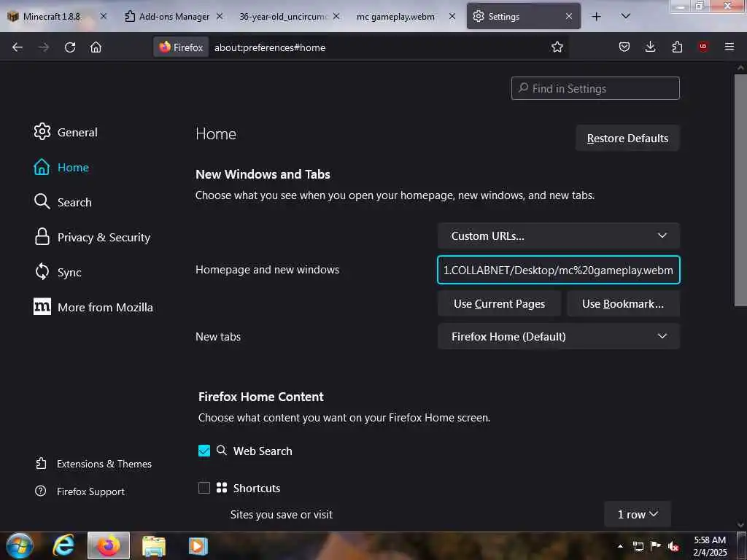Open Windows Explorer from taskbar
Image resolution: width=747 pixels, height=560 pixels.
pyautogui.click(x=153, y=545)
